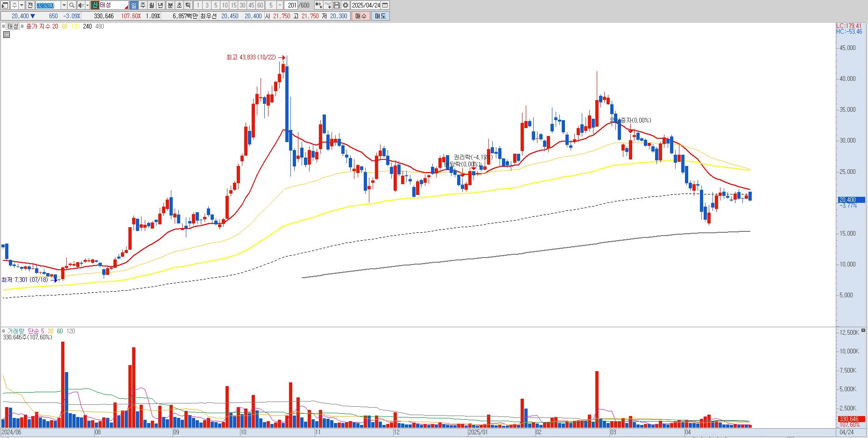Click small square marker before 태성 label

click(x=4, y=26)
